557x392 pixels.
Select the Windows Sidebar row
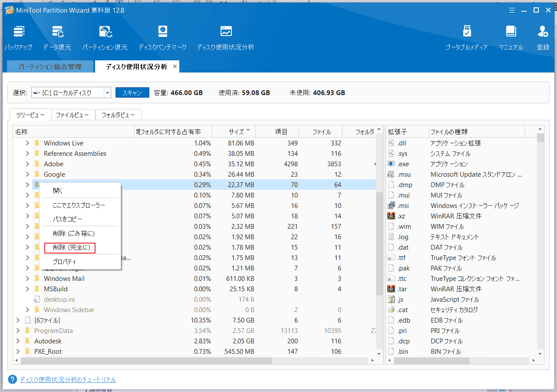(194, 310)
